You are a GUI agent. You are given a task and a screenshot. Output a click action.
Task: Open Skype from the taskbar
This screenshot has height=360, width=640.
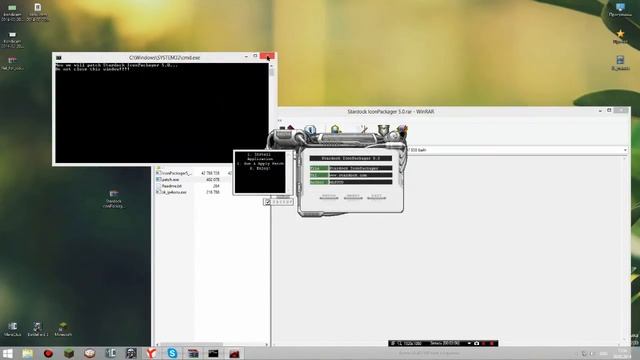(x=172, y=353)
